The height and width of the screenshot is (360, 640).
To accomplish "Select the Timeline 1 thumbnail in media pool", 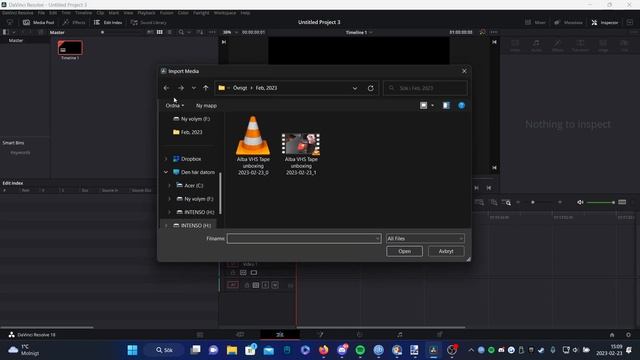I will point(70,48).
